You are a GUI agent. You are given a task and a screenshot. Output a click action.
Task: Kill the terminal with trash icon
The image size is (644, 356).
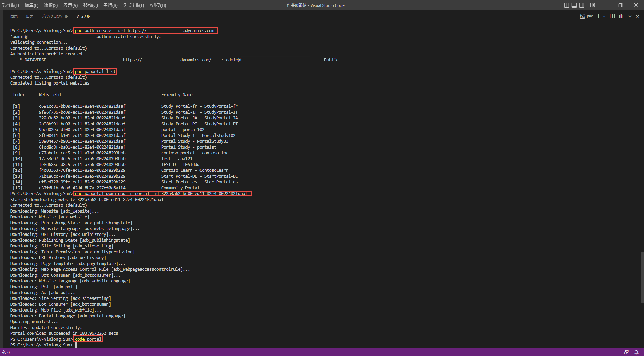621,16
